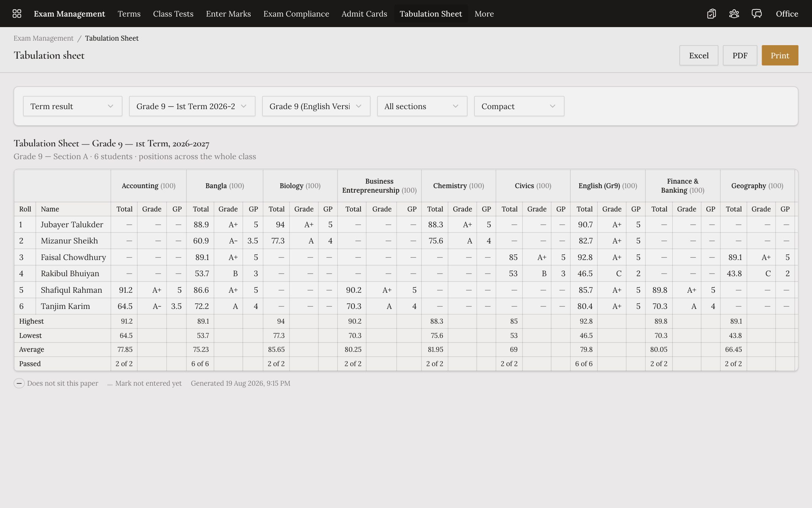Viewport: 812px width, 508px height.
Task: Open the clipboard tasks icon
Action: tap(711, 14)
